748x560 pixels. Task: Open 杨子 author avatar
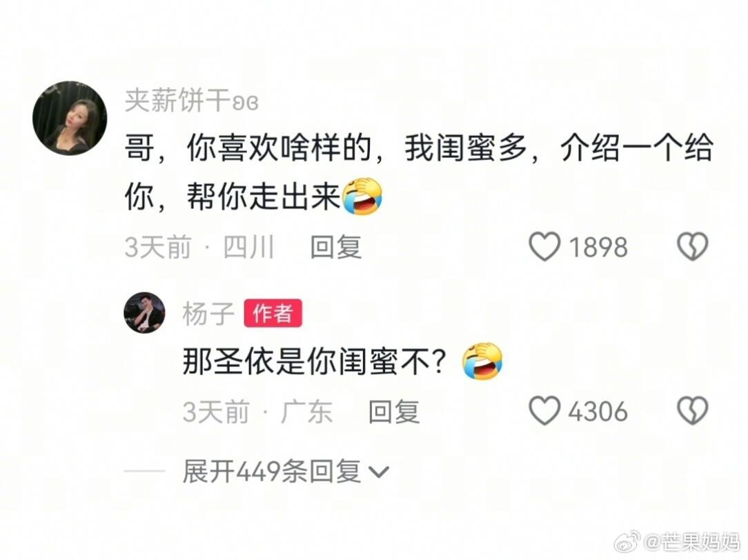click(x=144, y=312)
